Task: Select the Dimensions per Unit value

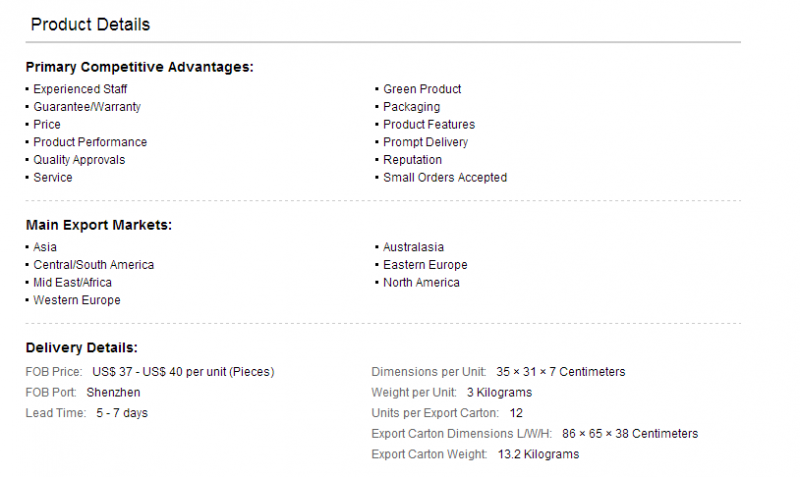Action: tap(561, 372)
